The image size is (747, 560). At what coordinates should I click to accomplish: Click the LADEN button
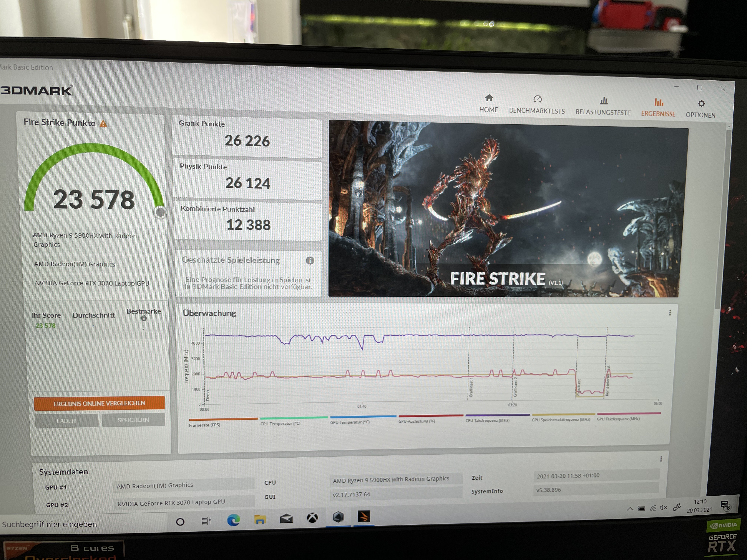(x=67, y=421)
